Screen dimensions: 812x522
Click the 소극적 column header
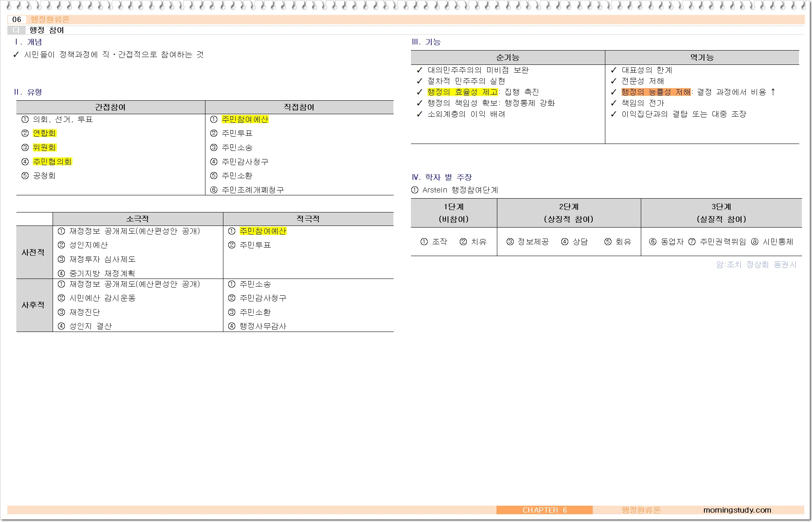click(138, 219)
